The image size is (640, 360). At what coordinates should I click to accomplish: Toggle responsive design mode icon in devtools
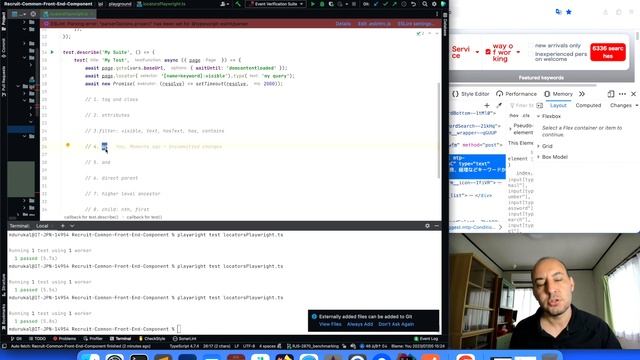(x=611, y=94)
